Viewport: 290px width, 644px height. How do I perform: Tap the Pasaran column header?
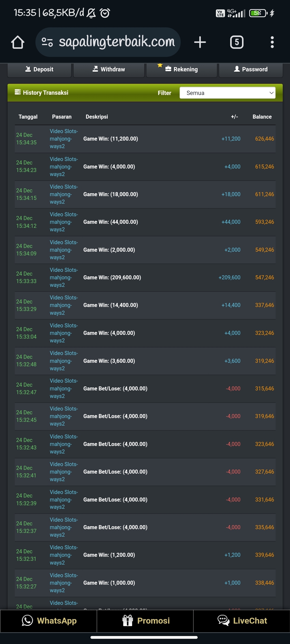[62, 117]
